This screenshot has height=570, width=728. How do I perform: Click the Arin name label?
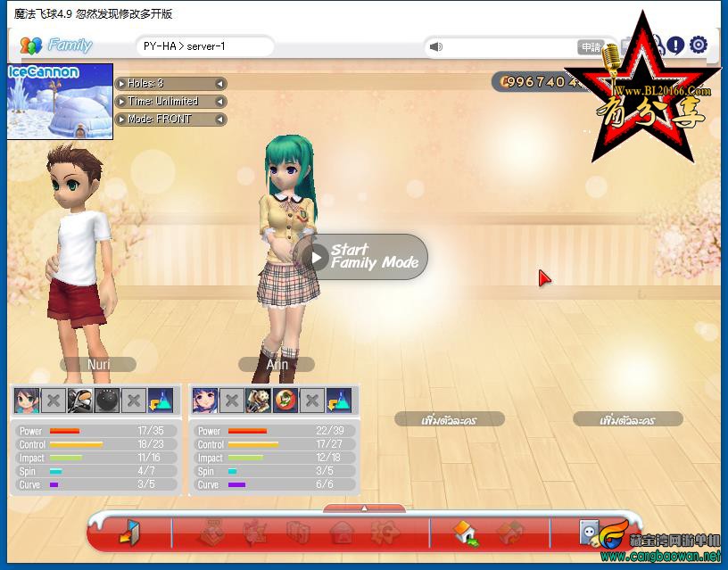[x=277, y=364]
